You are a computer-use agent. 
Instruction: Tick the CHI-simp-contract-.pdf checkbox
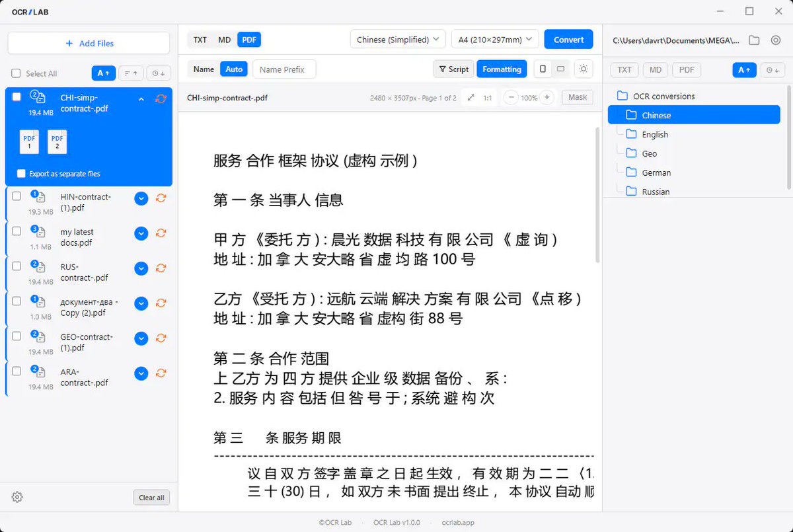pyautogui.click(x=17, y=96)
